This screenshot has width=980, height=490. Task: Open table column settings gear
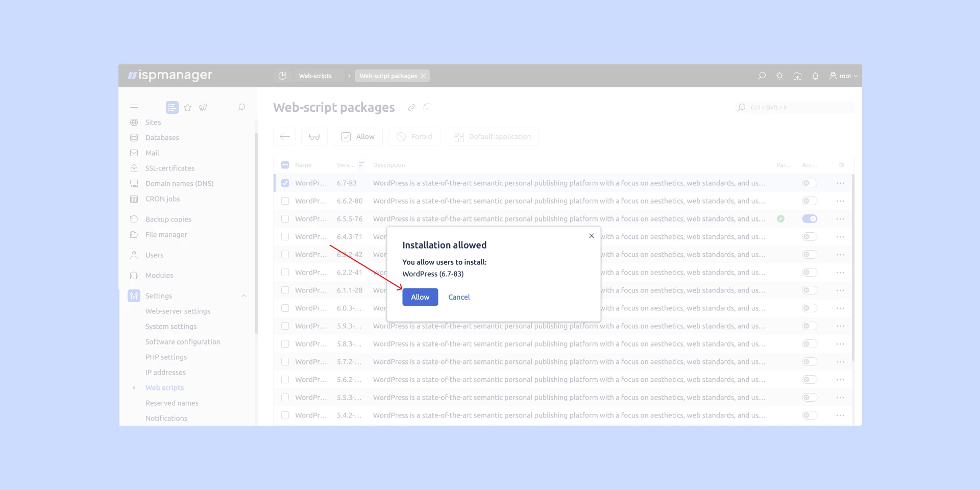coord(842,165)
